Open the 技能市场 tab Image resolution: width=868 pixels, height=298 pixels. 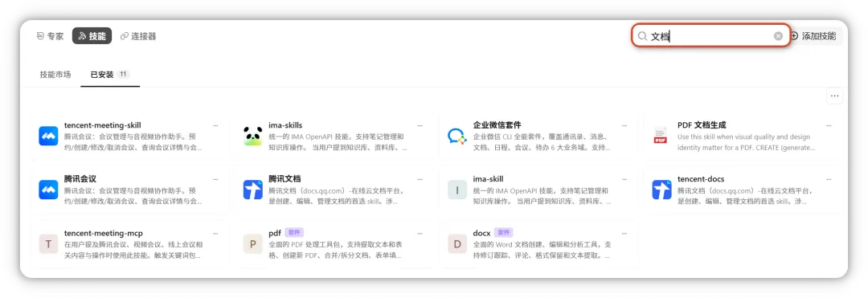tap(55, 74)
